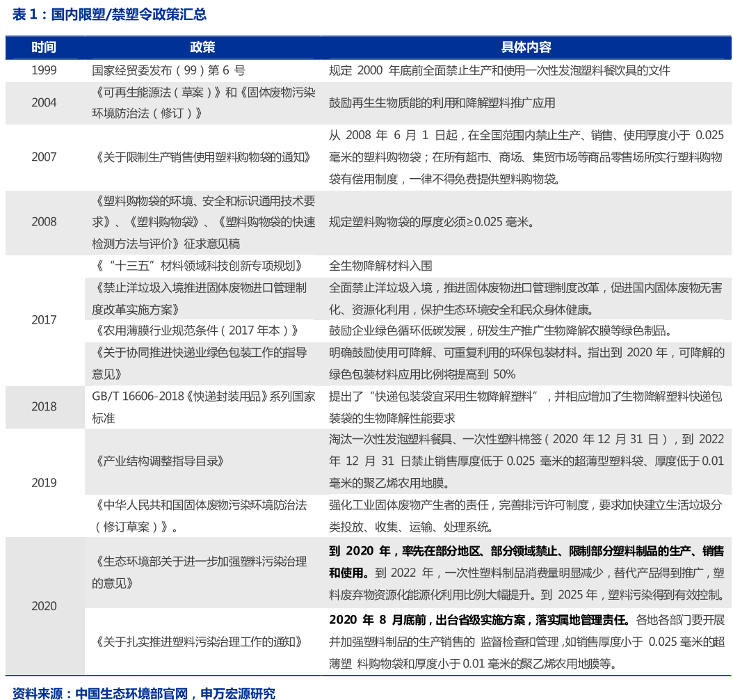This screenshot has width=733, height=700.
Task: Click the year 2020 cell
Action: tap(44, 606)
